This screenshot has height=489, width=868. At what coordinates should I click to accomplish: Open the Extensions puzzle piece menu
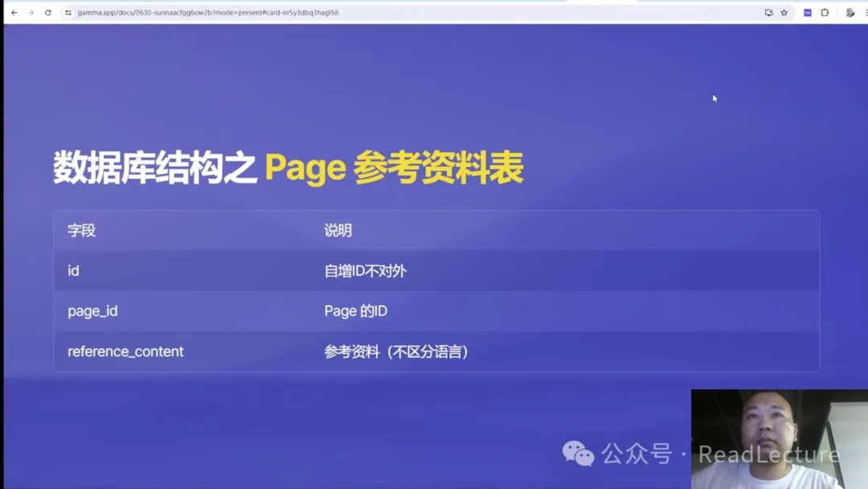825,13
